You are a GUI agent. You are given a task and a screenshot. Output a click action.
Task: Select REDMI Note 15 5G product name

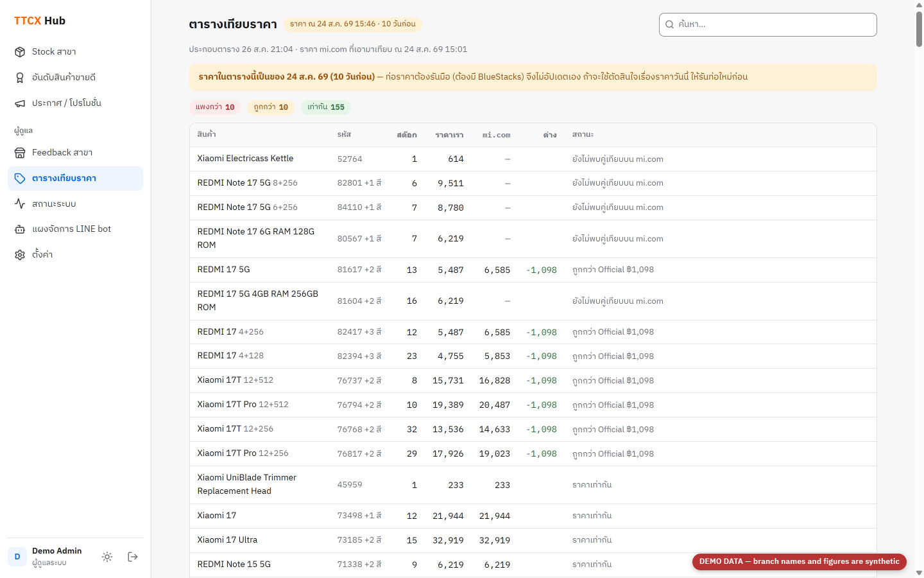click(x=234, y=565)
